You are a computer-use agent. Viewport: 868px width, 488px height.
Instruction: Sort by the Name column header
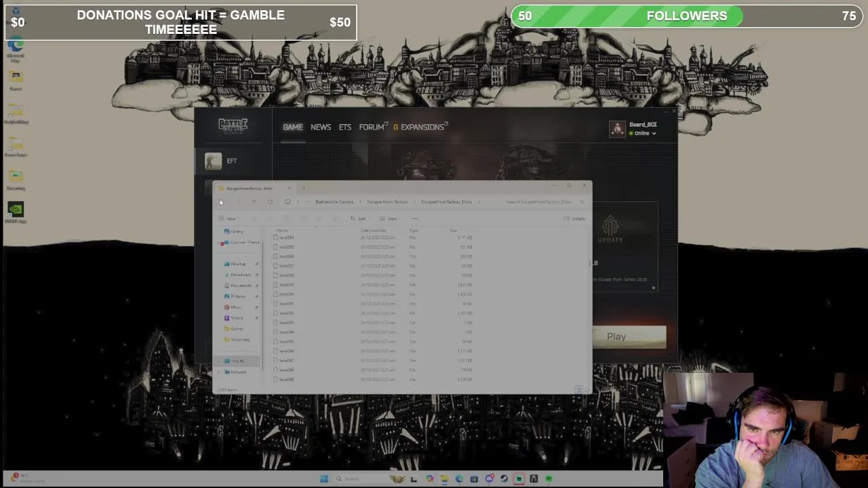[x=282, y=230]
